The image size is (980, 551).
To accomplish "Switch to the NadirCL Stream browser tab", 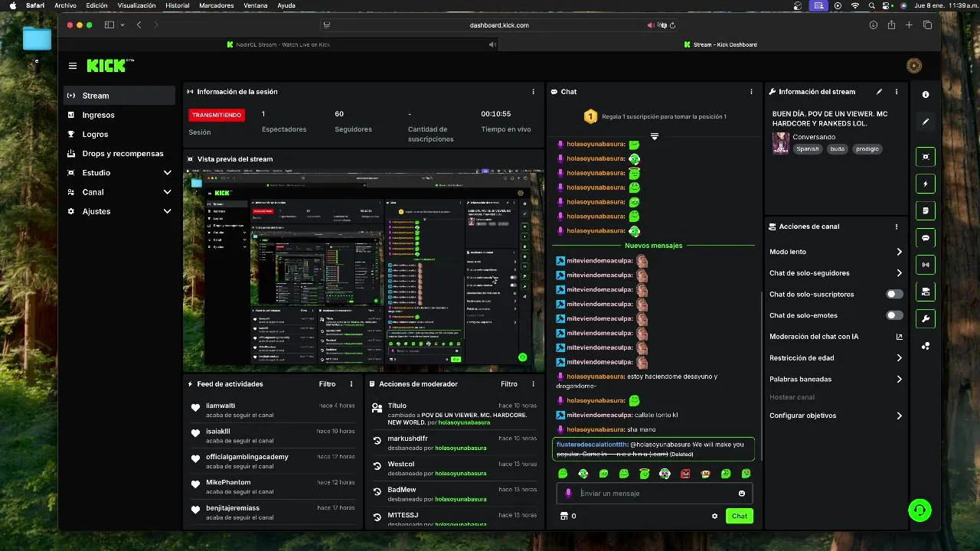I will tap(279, 44).
